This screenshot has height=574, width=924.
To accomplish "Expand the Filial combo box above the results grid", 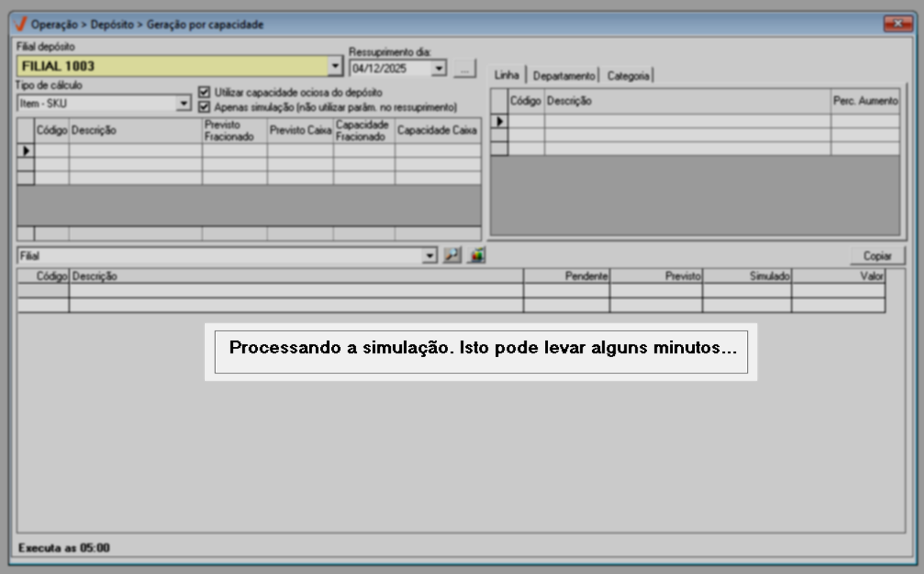I will (430, 256).
